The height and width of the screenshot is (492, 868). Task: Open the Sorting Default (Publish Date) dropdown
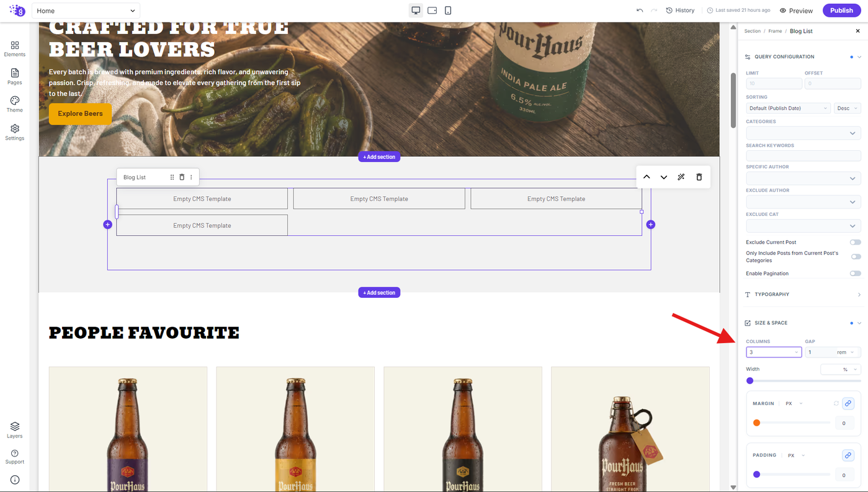coord(788,109)
